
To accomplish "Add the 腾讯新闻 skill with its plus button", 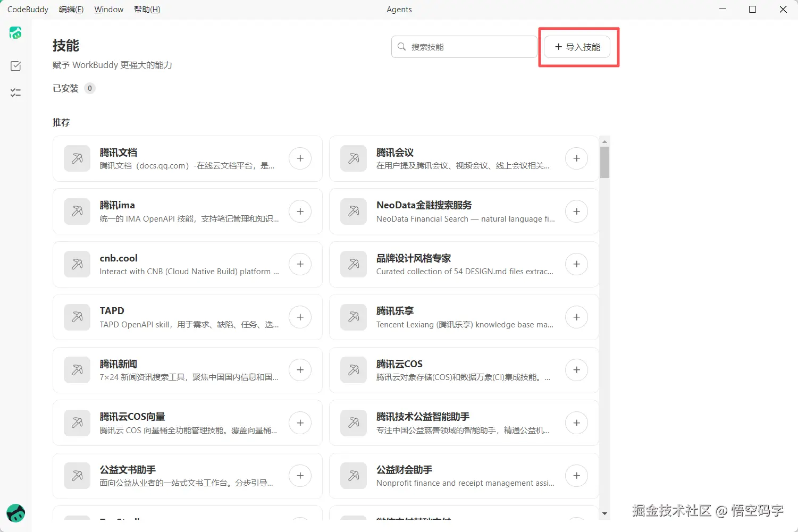I will pyautogui.click(x=300, y=370).
